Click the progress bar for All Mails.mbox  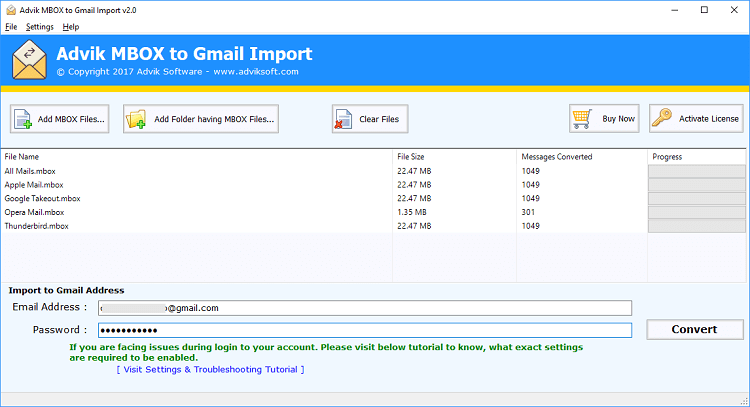click(696, 171)
